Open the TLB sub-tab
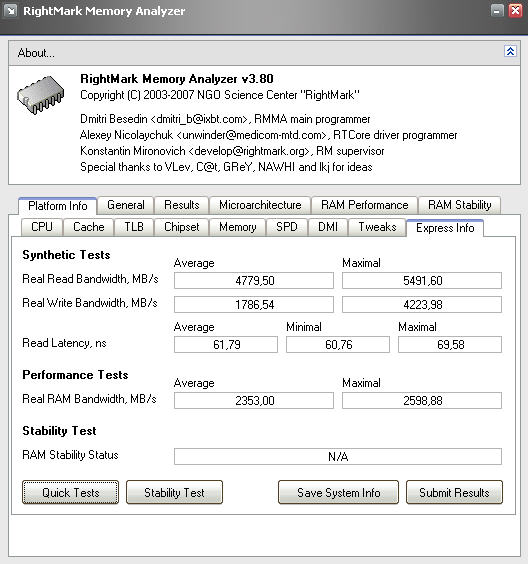Image resolution: width=528 pixels, height=564 pixels. [x=134, y=227]
